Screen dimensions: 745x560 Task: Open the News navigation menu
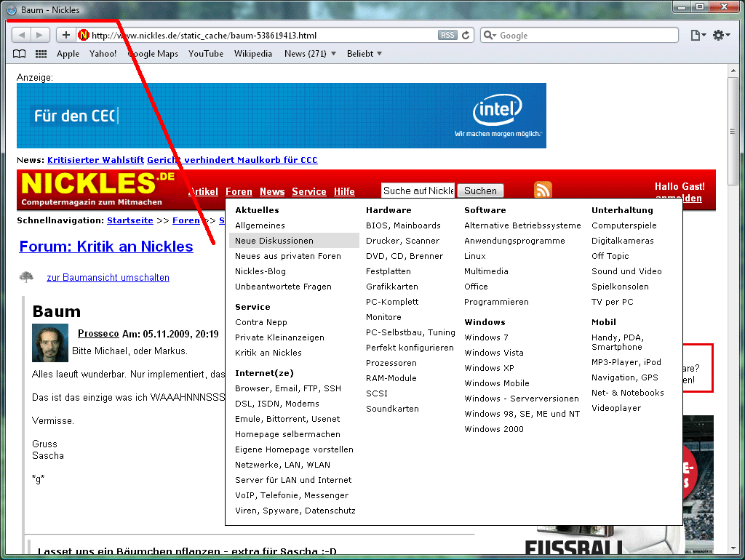272,191
